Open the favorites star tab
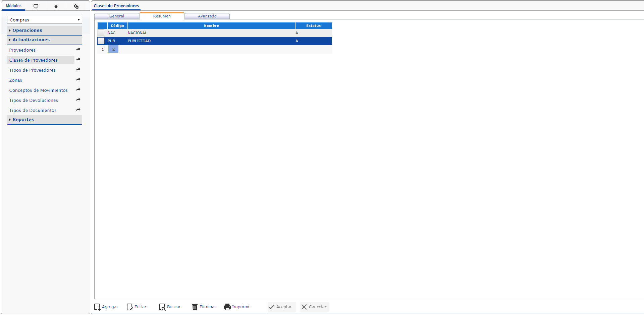The width and height of the screenshot is (644, 315). point(56,6)
